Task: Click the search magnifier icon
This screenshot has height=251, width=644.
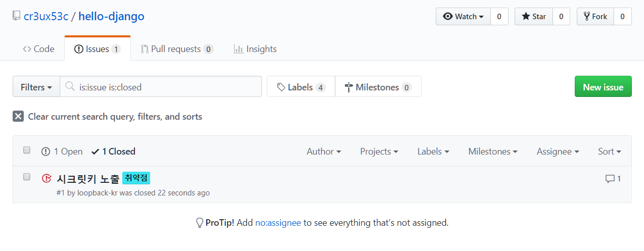Action: tap(71, 87)
